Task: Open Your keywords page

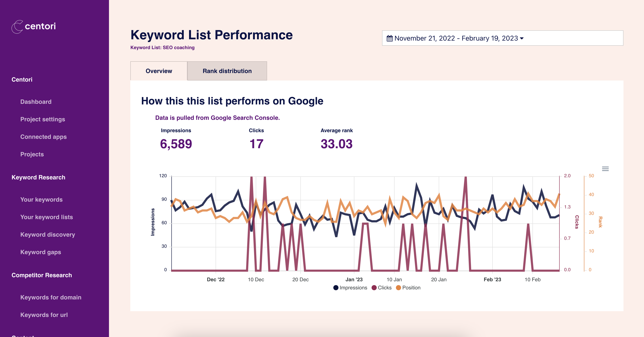Action: [41, 199]
